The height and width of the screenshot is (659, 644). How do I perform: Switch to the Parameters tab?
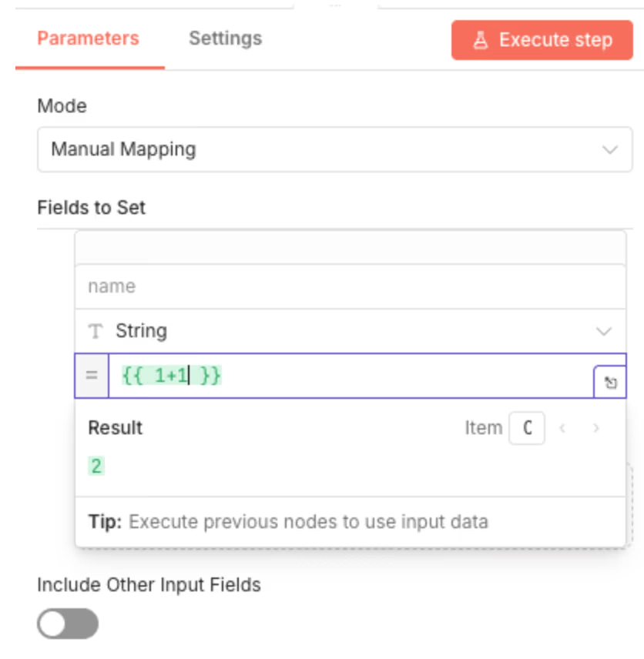[x=89, y=38]
